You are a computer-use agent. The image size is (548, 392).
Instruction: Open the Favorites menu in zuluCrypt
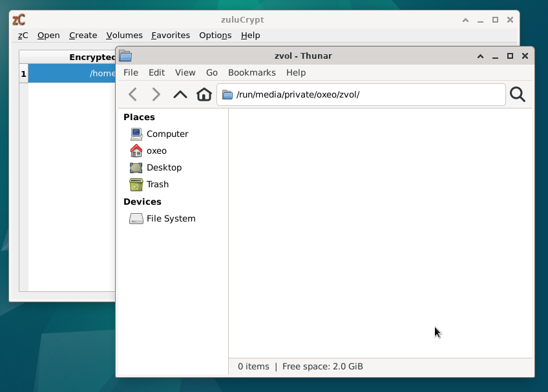click(x=171, y=36)
